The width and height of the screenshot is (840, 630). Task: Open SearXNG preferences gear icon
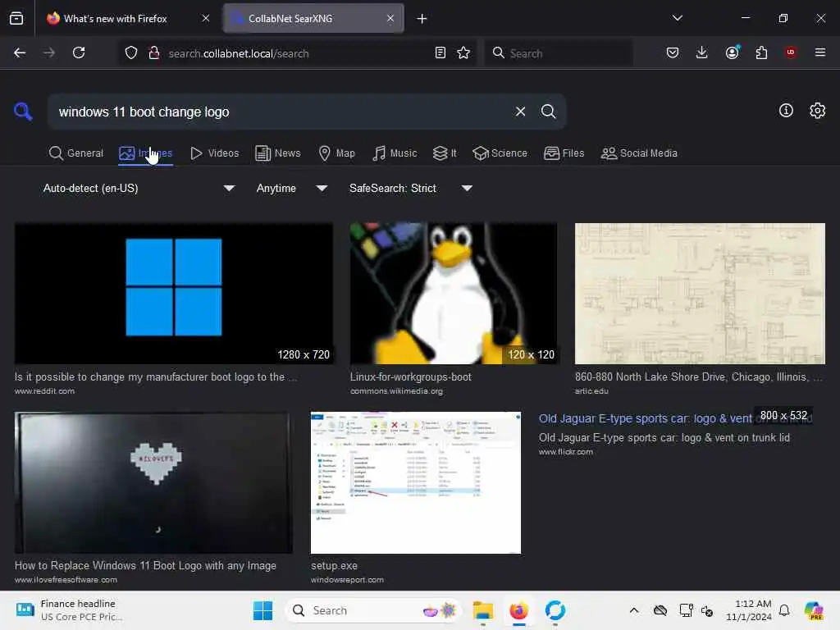818,111
